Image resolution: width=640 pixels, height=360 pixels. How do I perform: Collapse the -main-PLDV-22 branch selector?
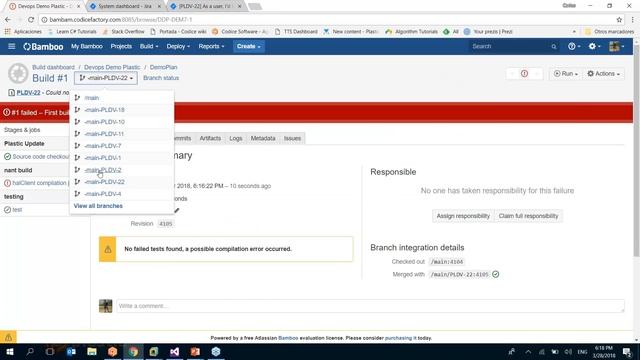106,78
